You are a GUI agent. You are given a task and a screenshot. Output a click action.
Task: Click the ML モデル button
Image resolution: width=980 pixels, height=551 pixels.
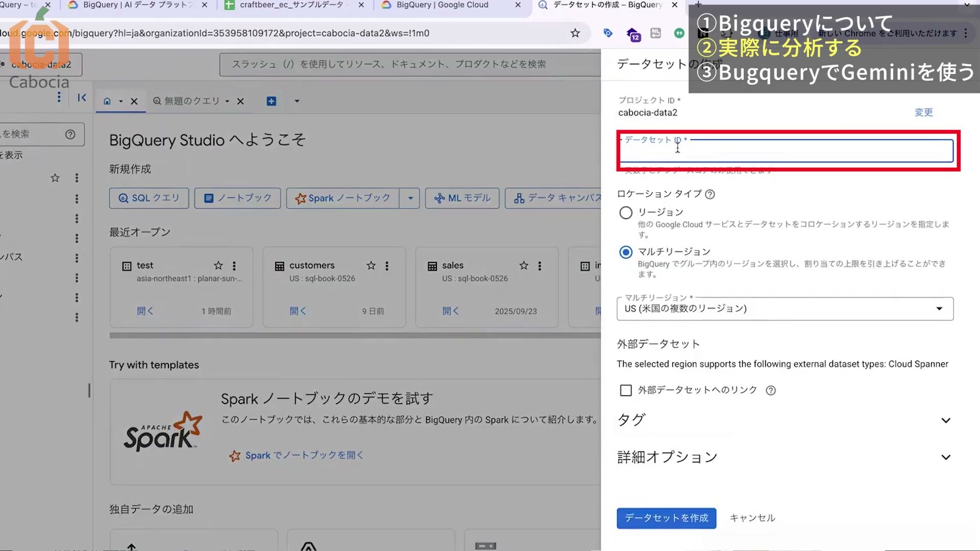(x=462, y=198)
